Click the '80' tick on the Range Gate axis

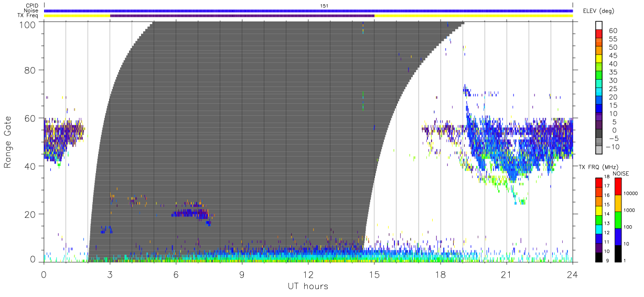(x=31, y=70)
